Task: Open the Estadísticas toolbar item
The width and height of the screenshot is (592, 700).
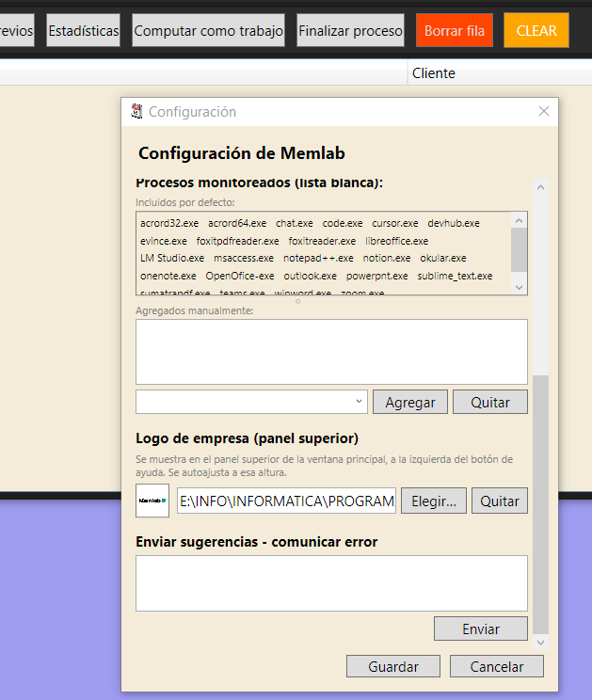Action: point(84,30)
